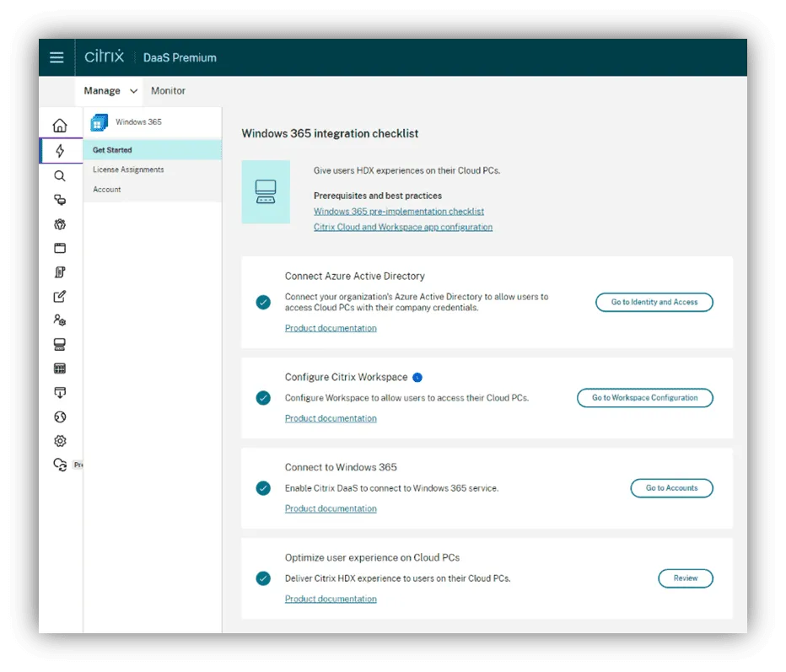The width and height of the screenshot is (786, 672).
Task: Click Go to Identity and Access button
Action: 654,302
